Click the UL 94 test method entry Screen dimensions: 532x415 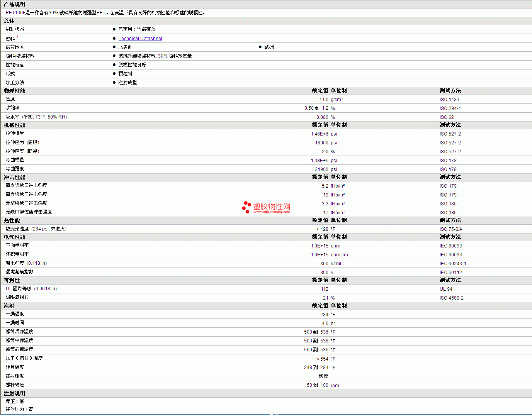pos(446,289)
